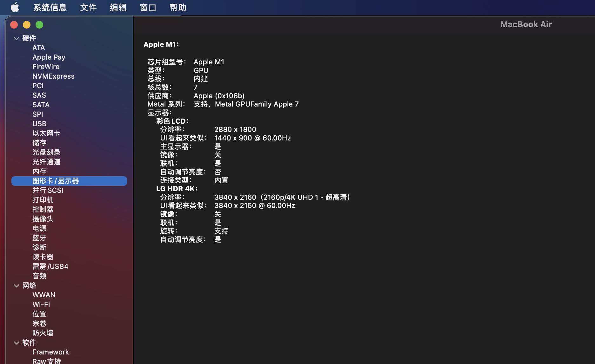Open the Apple menu
Viewport: 595px width, 364px height.
coord(15,7)
